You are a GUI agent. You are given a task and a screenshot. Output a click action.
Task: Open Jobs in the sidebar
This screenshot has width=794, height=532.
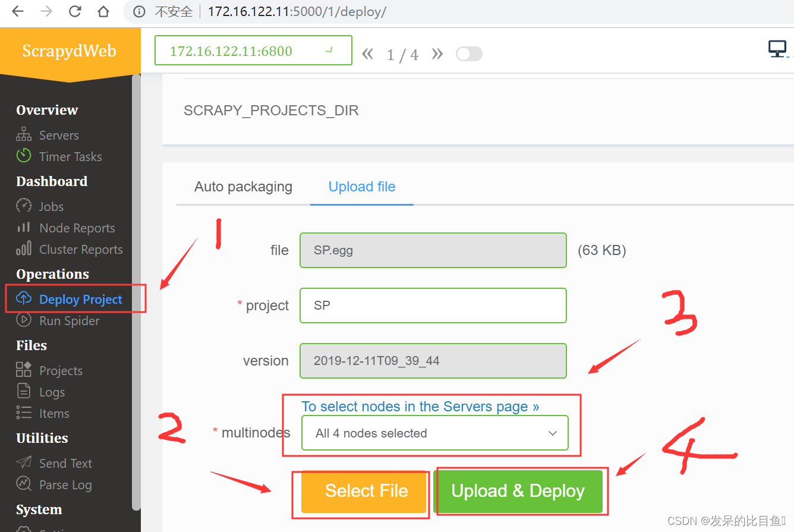(x=52, y=207)
